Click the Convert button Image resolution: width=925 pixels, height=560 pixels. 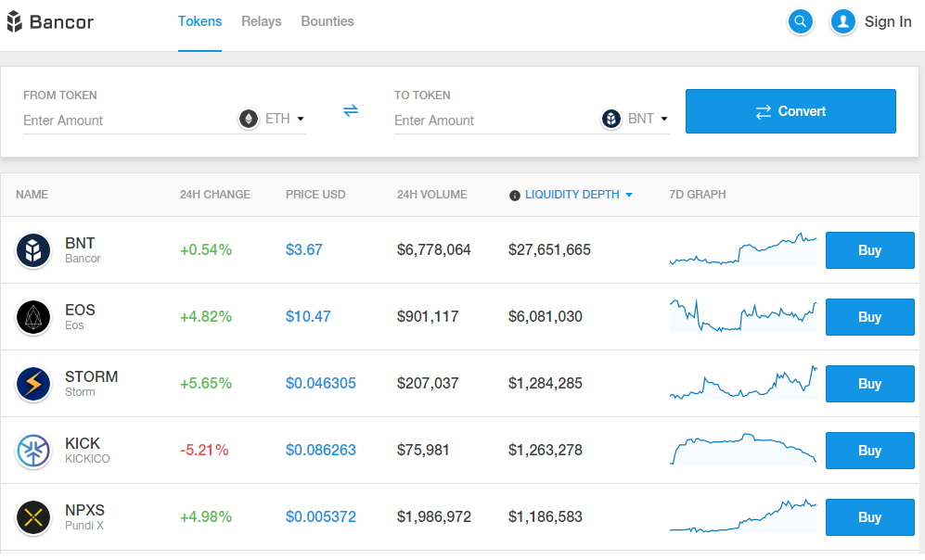(790, 111)
